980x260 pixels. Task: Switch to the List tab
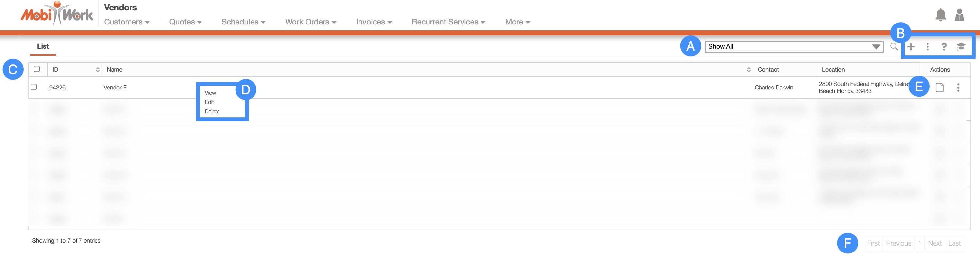[43, 46]
